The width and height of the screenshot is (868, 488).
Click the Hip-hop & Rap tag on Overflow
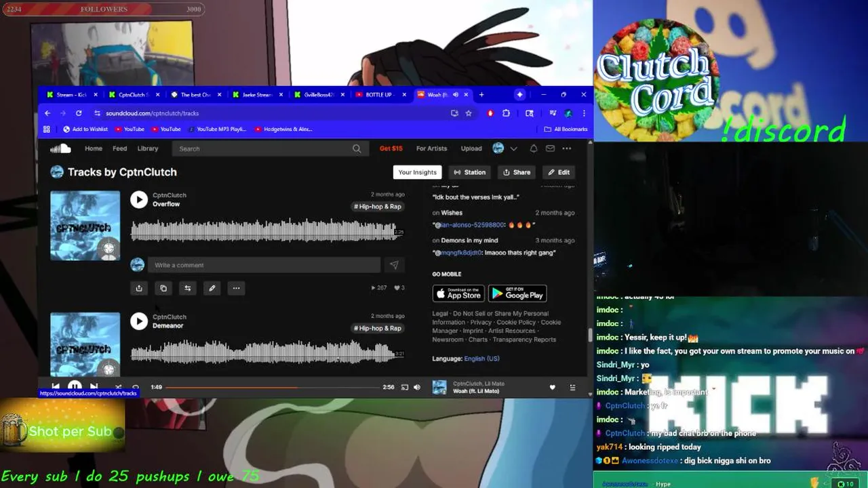tap(378, 206)
